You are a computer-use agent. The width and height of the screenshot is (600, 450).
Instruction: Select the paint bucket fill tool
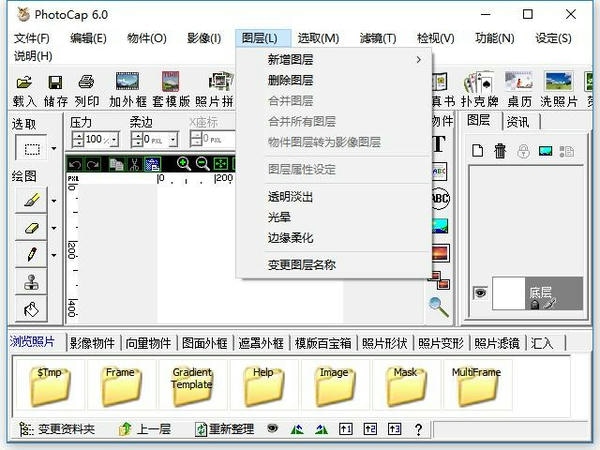click(x=31, y=309)
